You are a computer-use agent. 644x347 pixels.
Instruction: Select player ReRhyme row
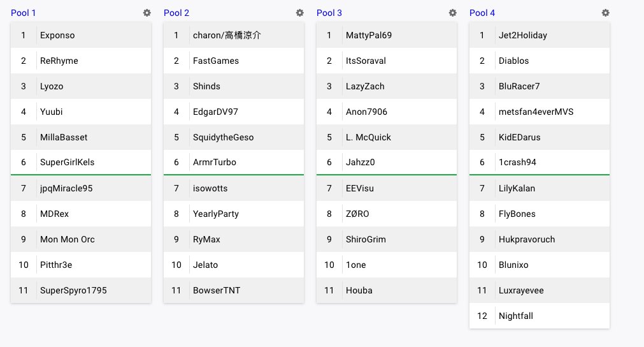point(81,61)
